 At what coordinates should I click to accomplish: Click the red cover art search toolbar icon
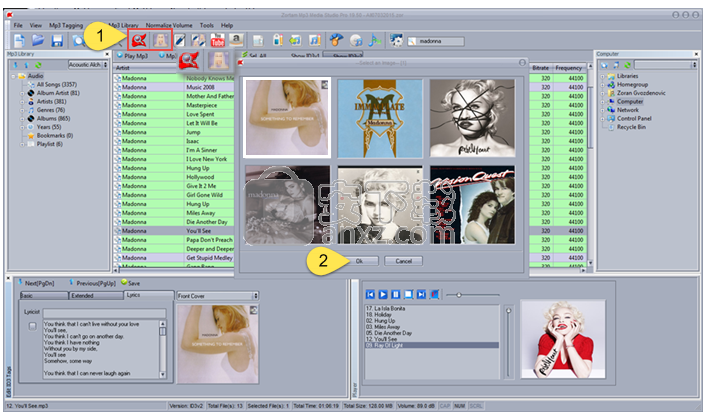tap(139, 40)
